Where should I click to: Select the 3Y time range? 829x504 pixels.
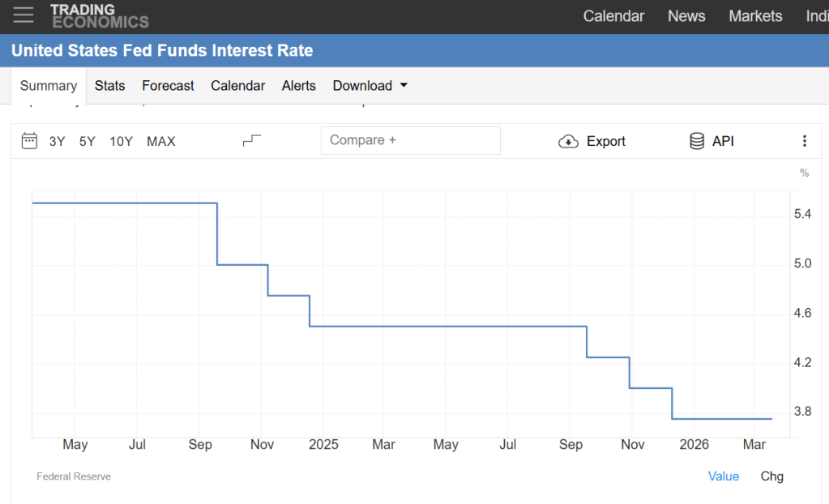coord(57,142)
